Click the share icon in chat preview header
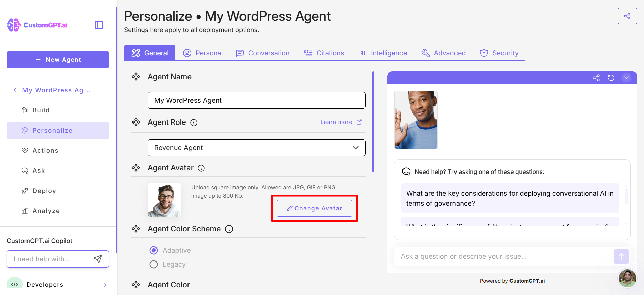Image resolution: width=644 pixels, height=295 pixels. 596,78
